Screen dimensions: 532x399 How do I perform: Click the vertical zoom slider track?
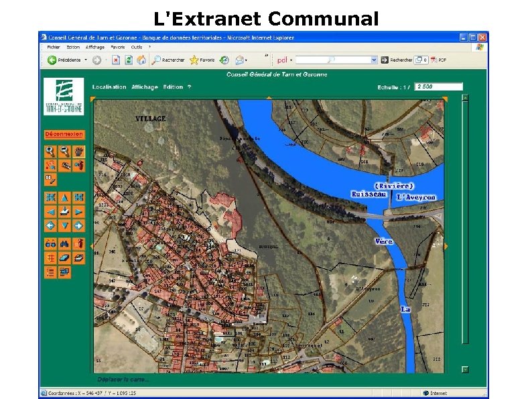(465, 223)
